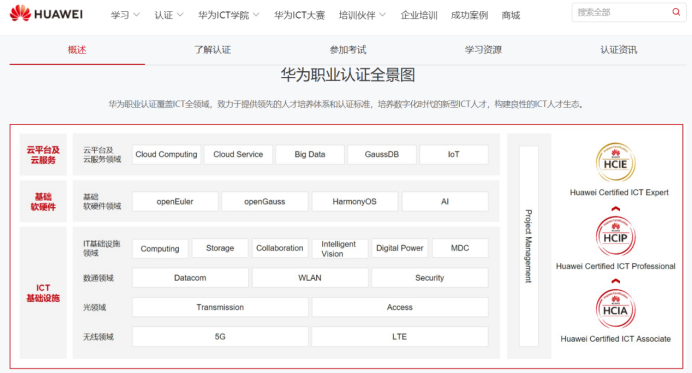Image resolution: width=692 pixels, height=373 pixels.
Task: Open the Project Management vertical box
Action: (x=529, y=246)
